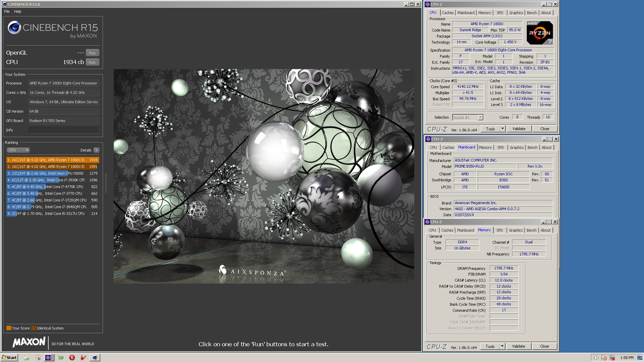Select the 1934 score Ryzen 7 ranking row
The image size is (644, 362).
pyautogui.click(x=53, y=160)
